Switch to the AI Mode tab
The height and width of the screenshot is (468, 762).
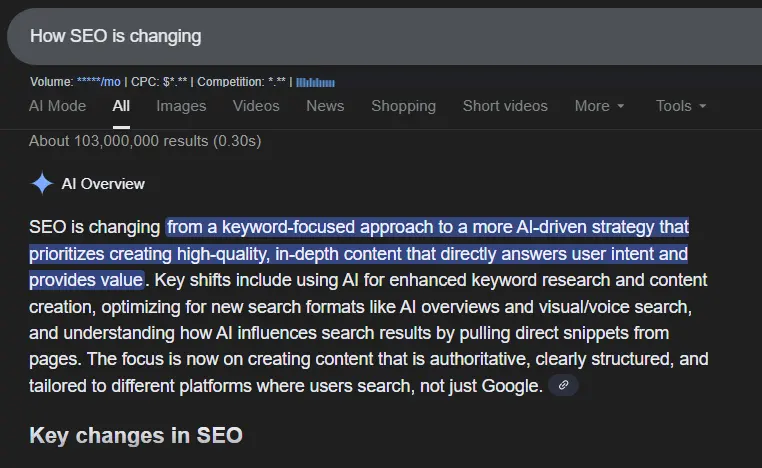[x=57, y=106]
